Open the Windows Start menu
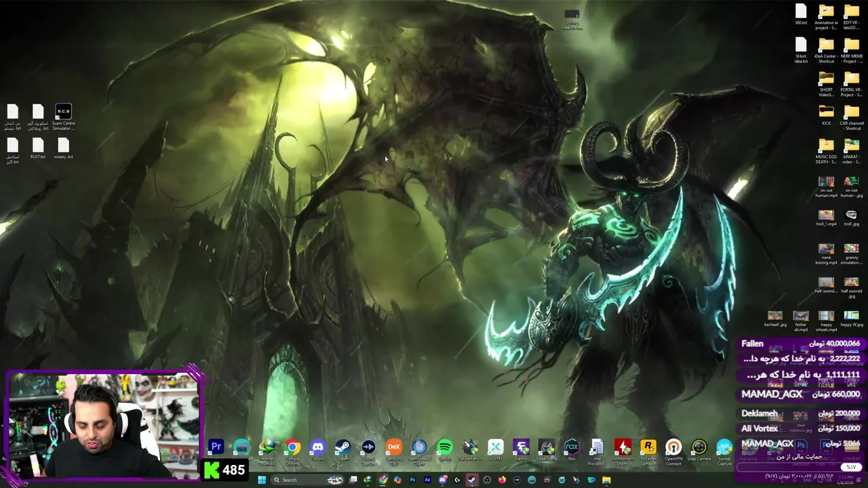This screenshot has width=868, height=488. pos(262,480)
